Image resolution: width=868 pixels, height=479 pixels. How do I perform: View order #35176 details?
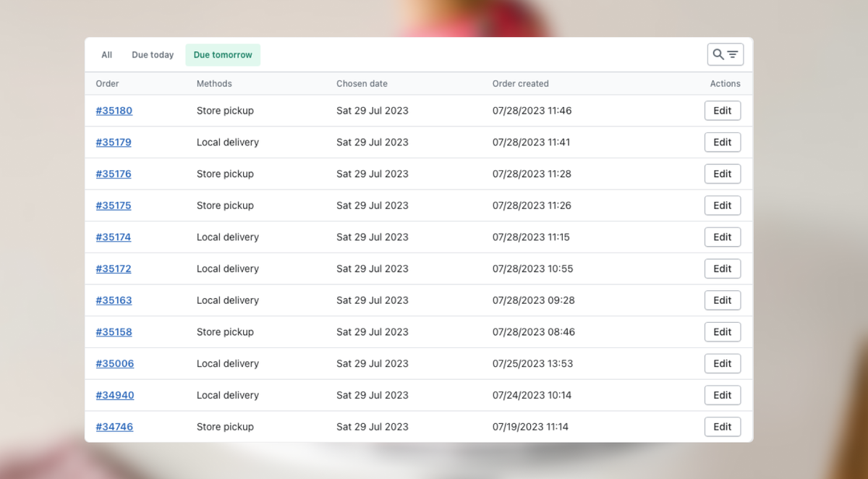(x=114, y=174)
